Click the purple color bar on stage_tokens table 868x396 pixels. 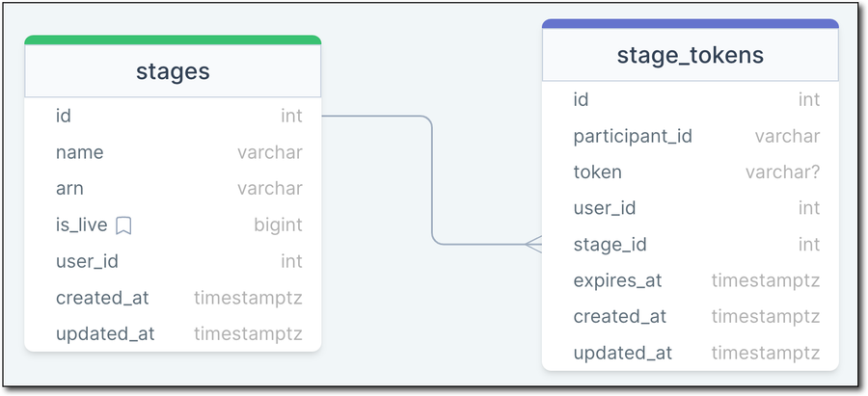pyautogui.click(x=691, y=24)
